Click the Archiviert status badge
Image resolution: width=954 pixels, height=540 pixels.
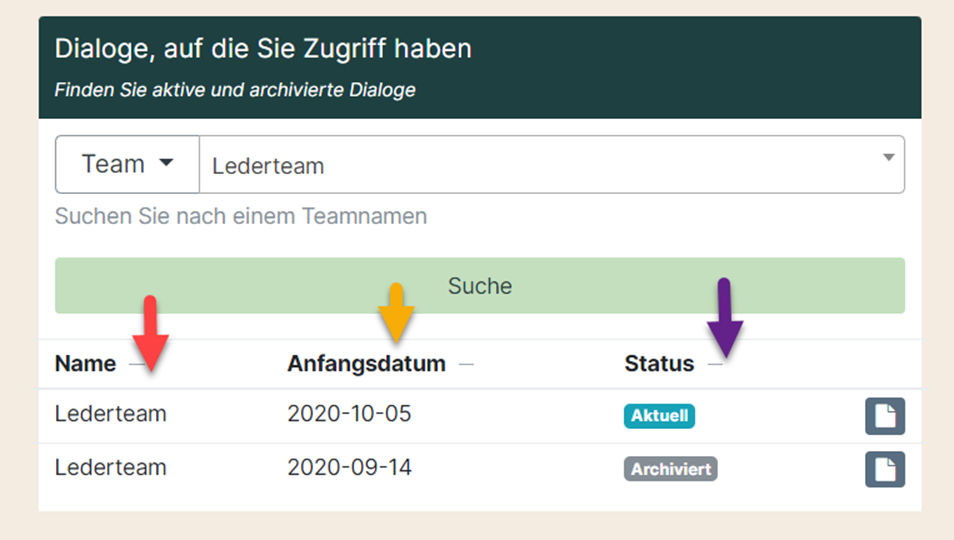[x=670, y=469]
